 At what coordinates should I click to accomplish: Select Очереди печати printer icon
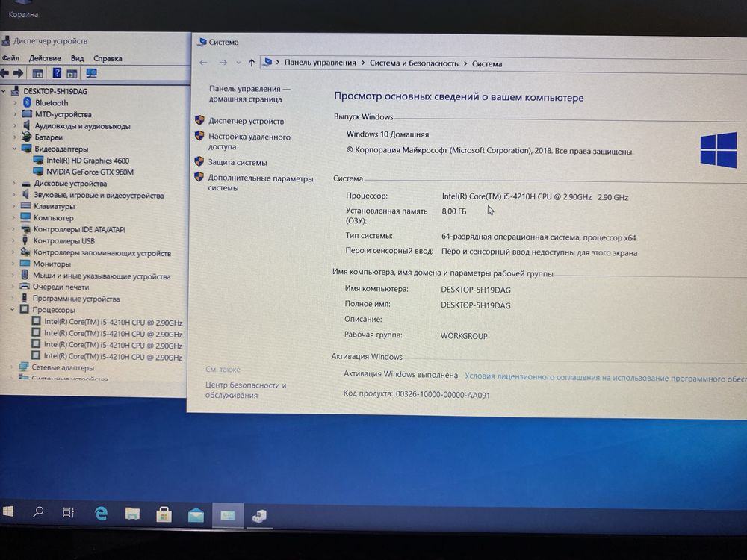[25, 287]
